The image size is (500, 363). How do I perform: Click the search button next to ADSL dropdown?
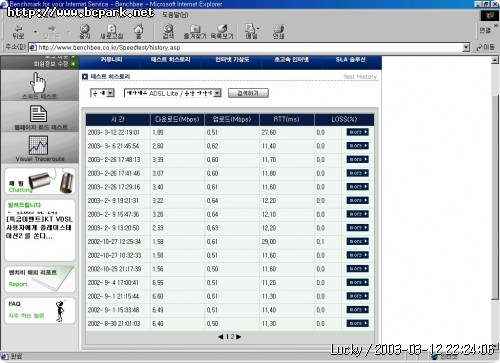pyautogui.click(x=248, y=93)
